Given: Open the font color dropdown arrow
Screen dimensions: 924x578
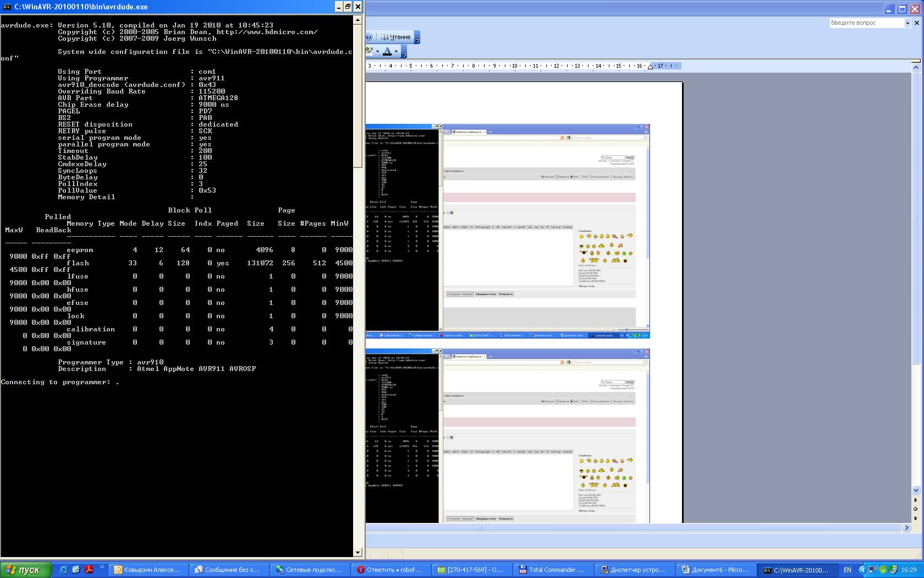Looking at the screenshot, I should tap(396, 51).
